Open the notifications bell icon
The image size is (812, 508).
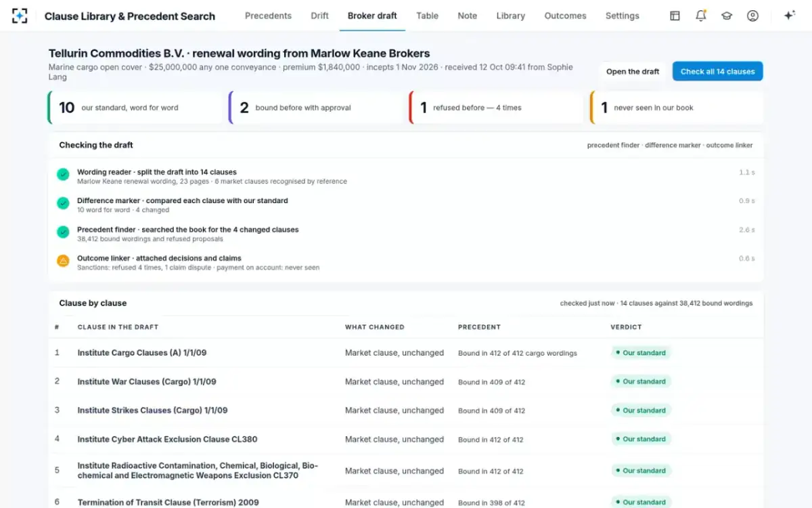[x=701, y=16]
